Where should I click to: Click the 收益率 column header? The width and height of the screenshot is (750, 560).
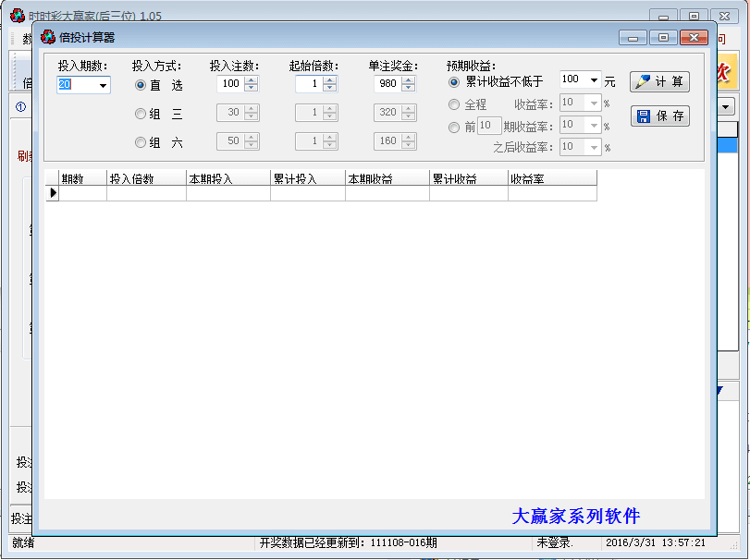coord(551,178)
